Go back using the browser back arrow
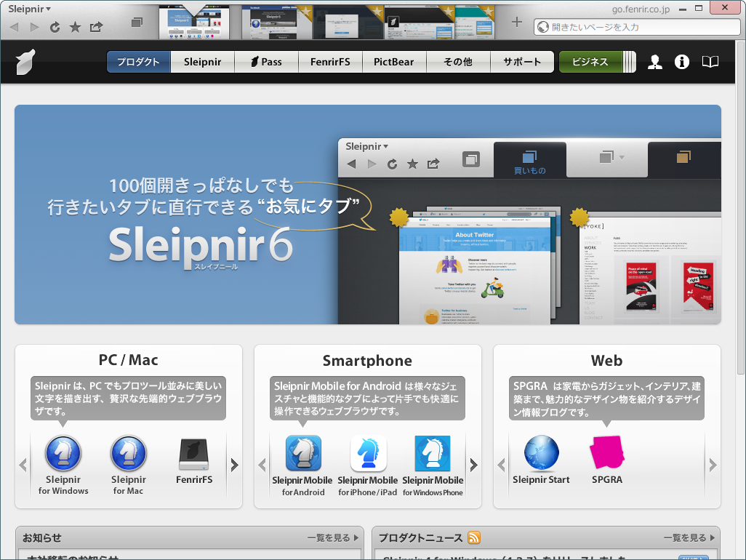 (x=15, y=27)
